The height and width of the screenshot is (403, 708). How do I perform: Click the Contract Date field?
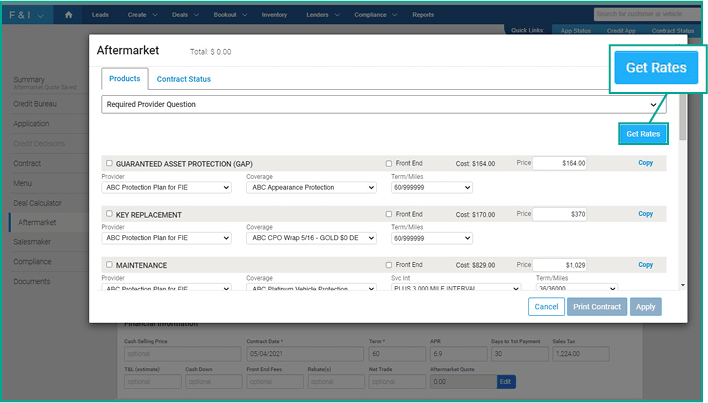coord(305,354)
